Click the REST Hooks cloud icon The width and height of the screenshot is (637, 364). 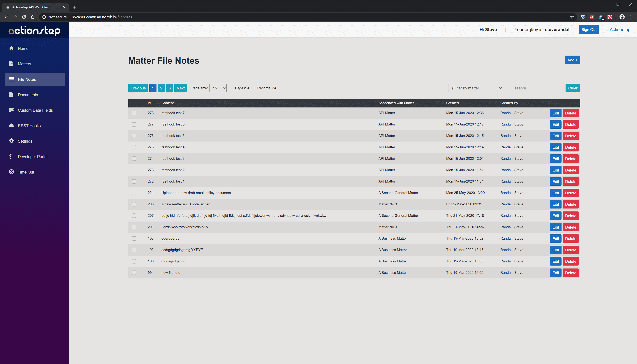click(11, 126)
